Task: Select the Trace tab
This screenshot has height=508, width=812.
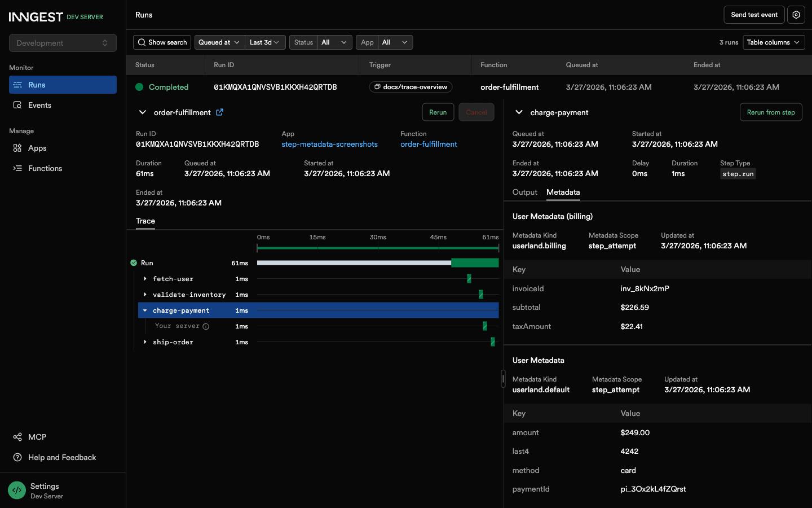Action: 145,221
